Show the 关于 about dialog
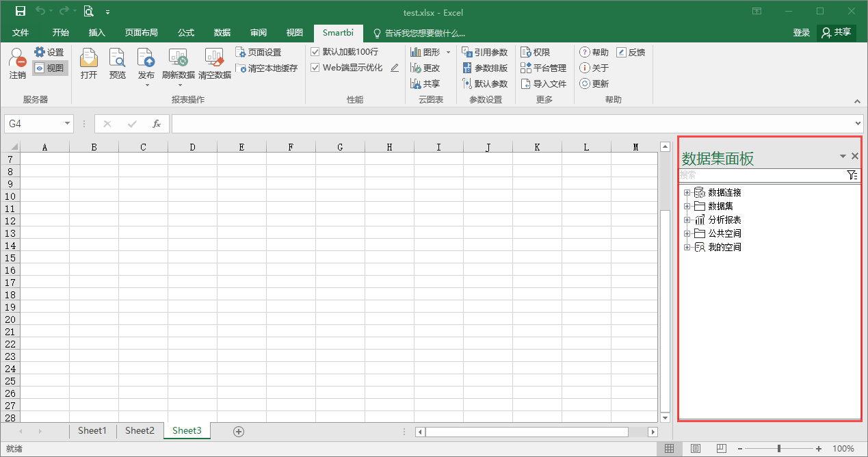Viewport: 868px width, 457px height. click(594, 68)
